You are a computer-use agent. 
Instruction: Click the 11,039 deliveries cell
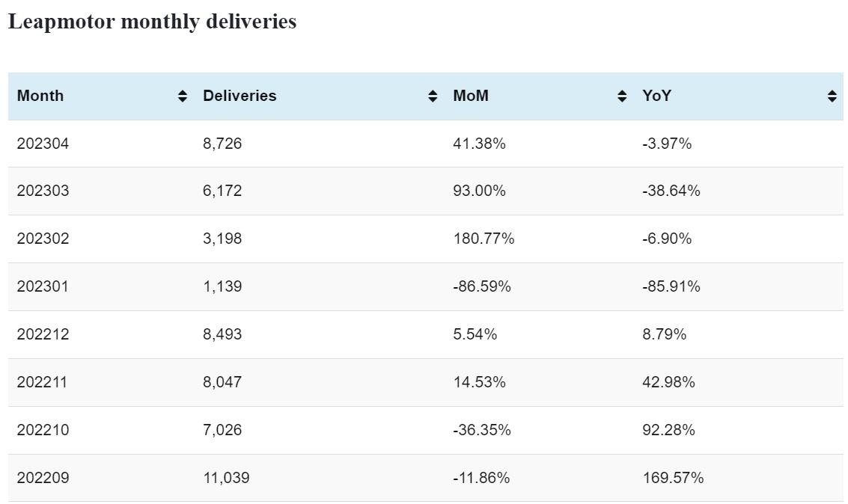pos(226,478)
